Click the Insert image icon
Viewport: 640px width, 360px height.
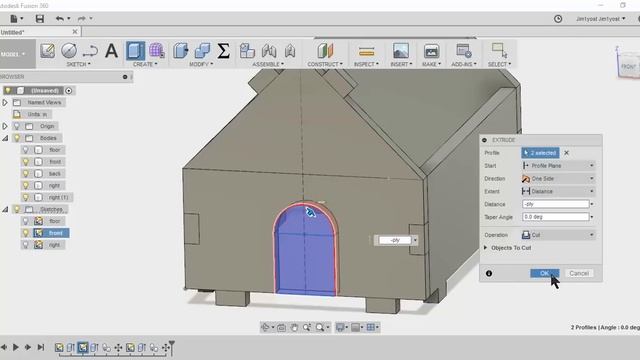click(x=401, y=51)
